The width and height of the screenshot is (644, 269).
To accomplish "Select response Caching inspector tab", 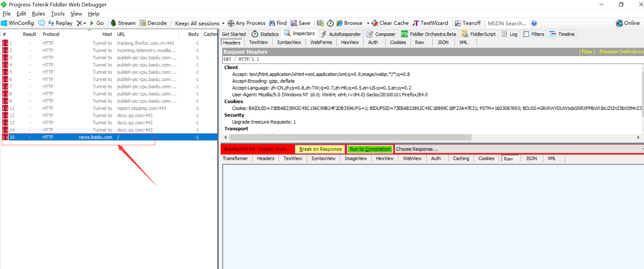I will click(461, 158).
